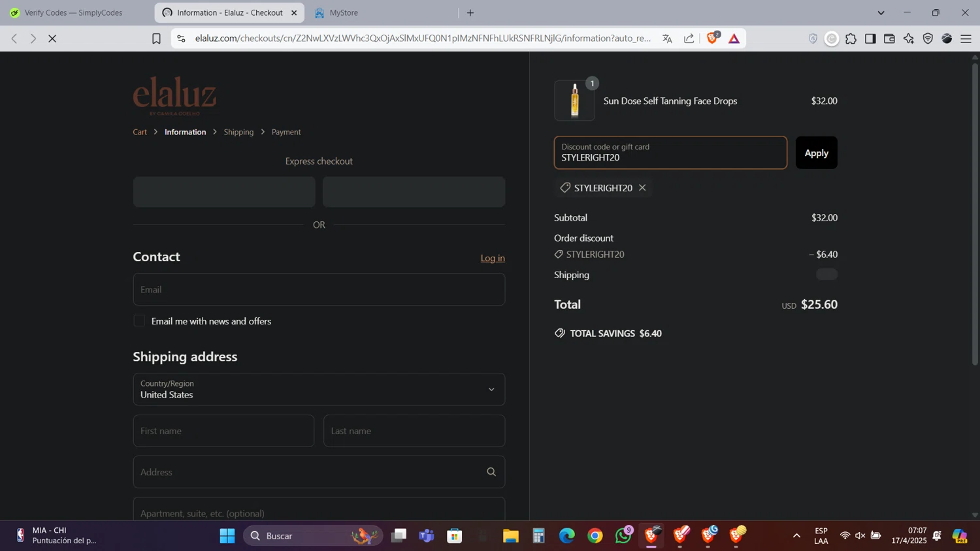
Task: Open the Leo AI sparkle icon
Action: tap(909, 39)
